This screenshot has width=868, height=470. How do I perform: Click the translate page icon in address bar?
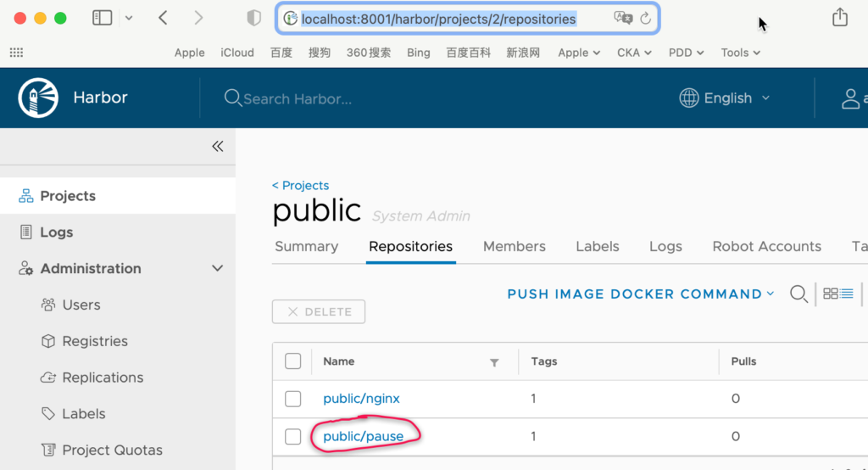coord(623,19)
